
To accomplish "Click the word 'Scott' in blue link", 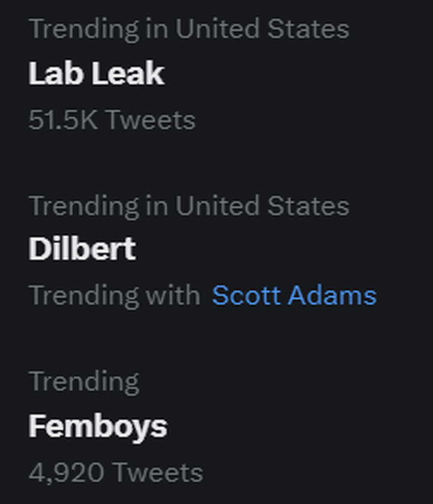I will click(x=247, y=295).
